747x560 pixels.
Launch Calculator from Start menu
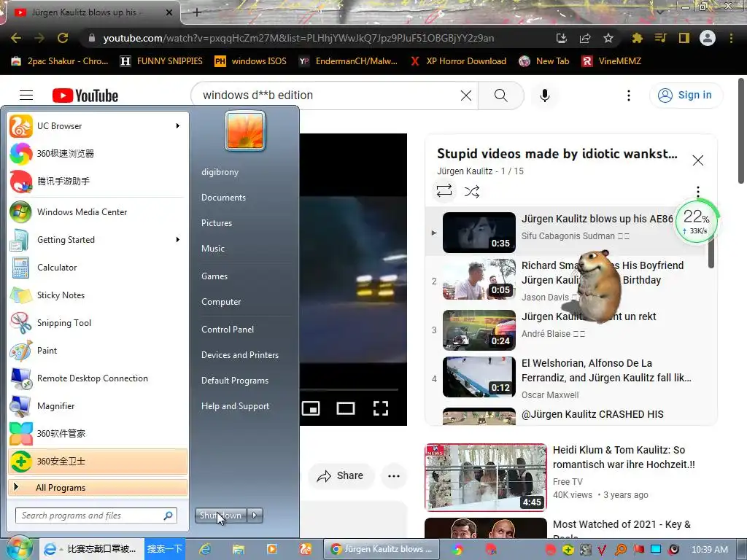tap(98, 268)
